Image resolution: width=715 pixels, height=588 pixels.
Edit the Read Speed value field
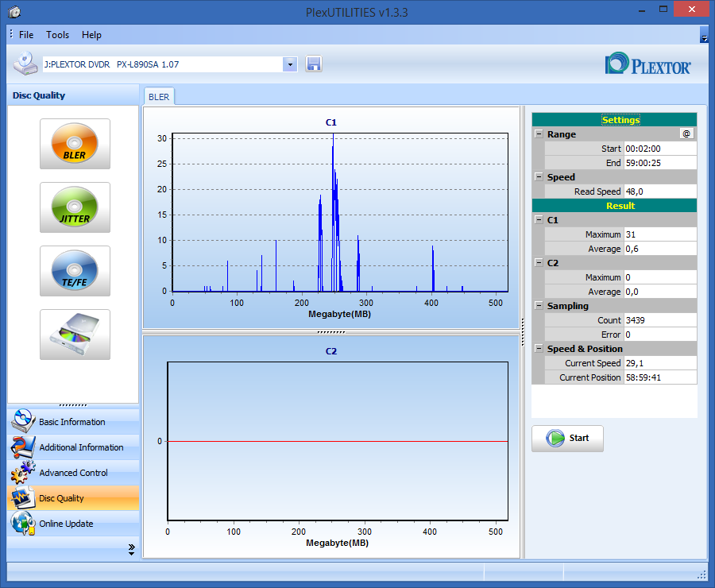click(x=660, y=191)
